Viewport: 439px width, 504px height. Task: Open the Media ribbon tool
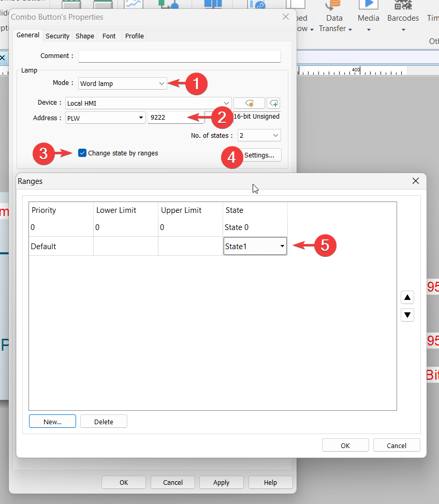click(x=369, y=6)
